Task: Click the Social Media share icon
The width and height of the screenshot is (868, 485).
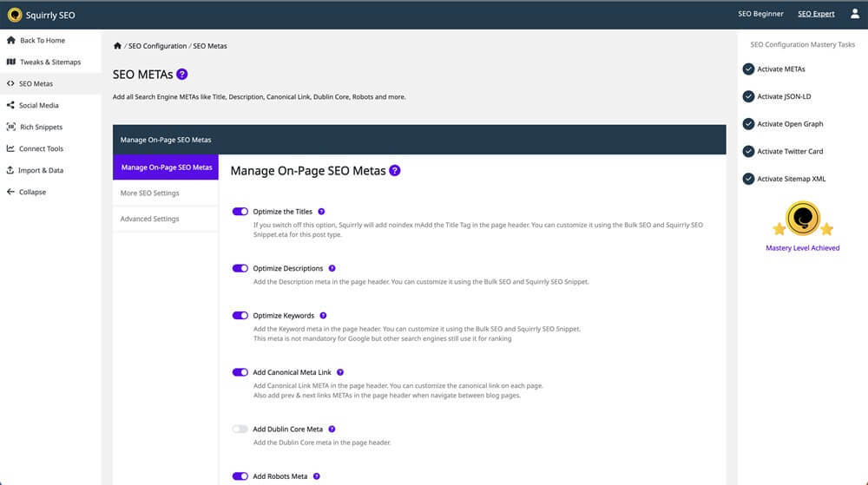Action: [x=10, y=105]
